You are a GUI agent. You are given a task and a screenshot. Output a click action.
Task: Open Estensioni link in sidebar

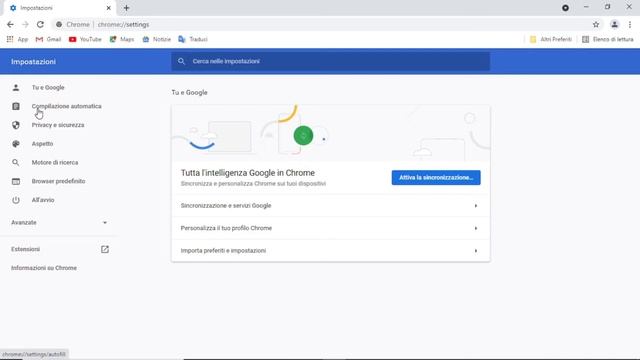tap(25, 249)
